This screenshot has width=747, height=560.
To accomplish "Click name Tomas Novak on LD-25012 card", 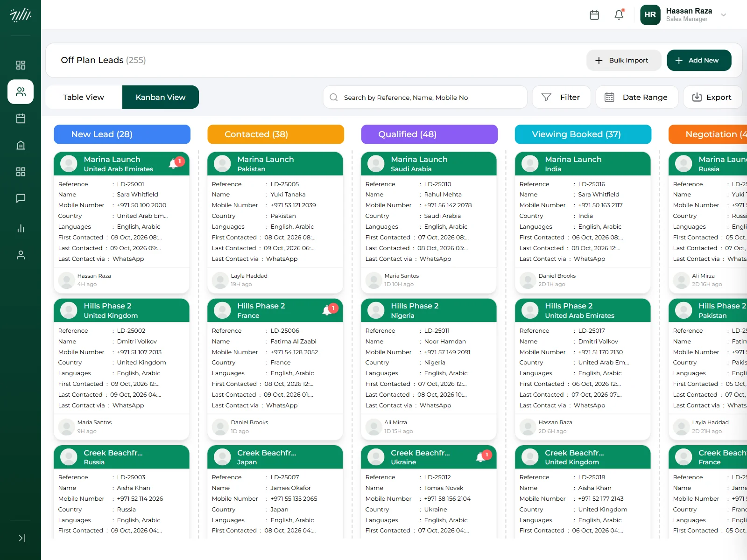I will pyautogui.click(x=444, y=488).
